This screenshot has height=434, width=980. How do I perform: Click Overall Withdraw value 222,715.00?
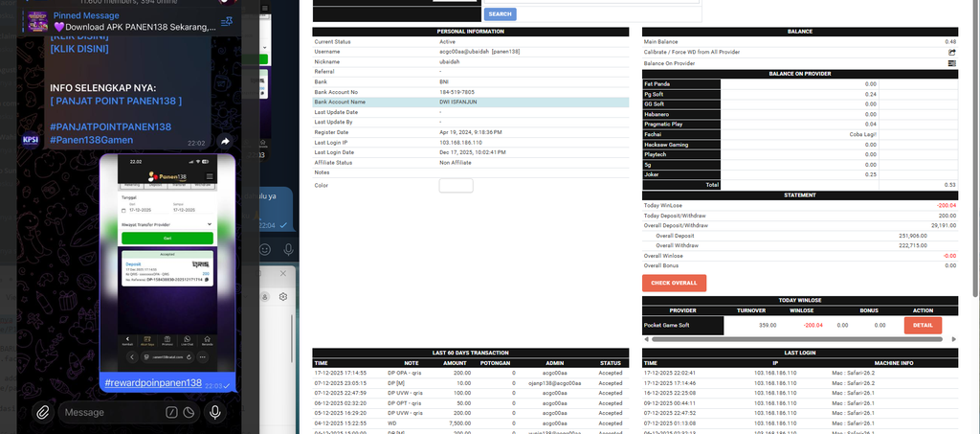(x=912, y=246)
